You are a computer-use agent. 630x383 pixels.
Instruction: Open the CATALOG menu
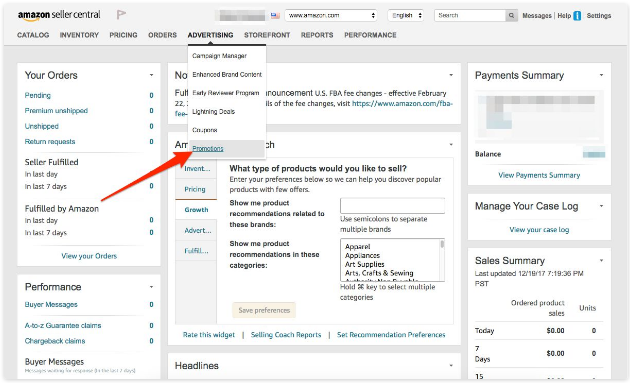tap(33, 35)
